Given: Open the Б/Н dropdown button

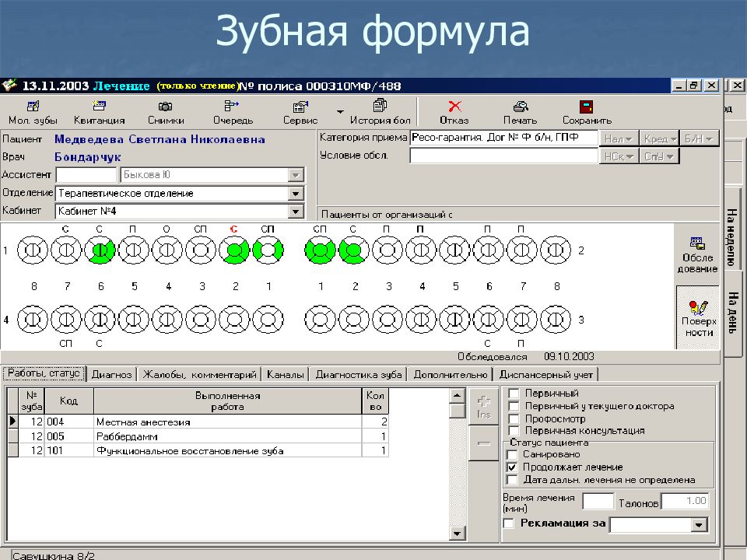Looking at the screenshot, I should 699,138.
